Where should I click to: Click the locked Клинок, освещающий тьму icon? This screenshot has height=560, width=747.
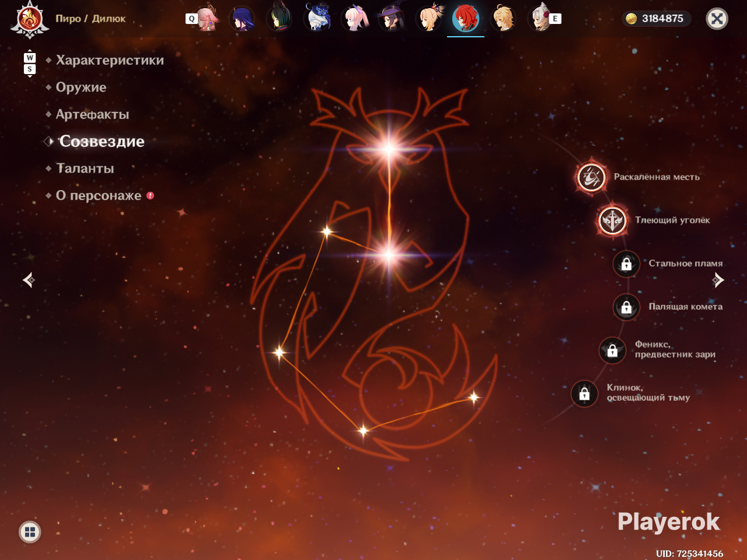coord(584,394)
